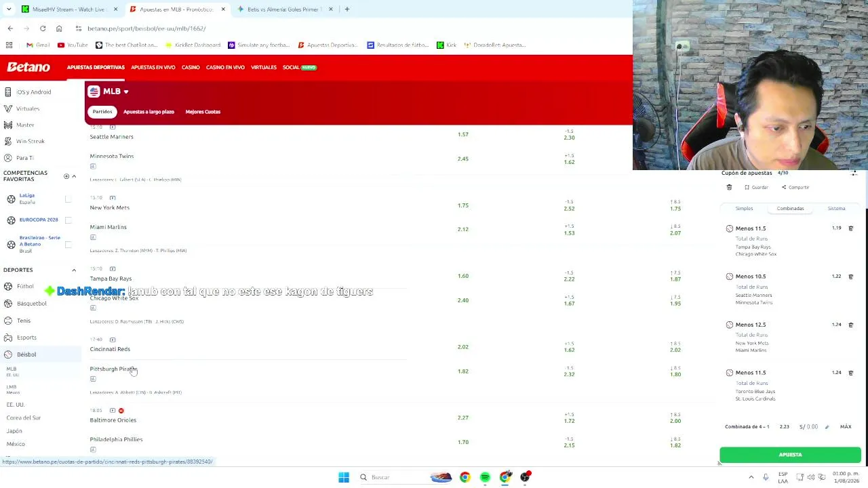
Task: Open live stream icon for Seattle Mariners game
Action: [113, 127]
